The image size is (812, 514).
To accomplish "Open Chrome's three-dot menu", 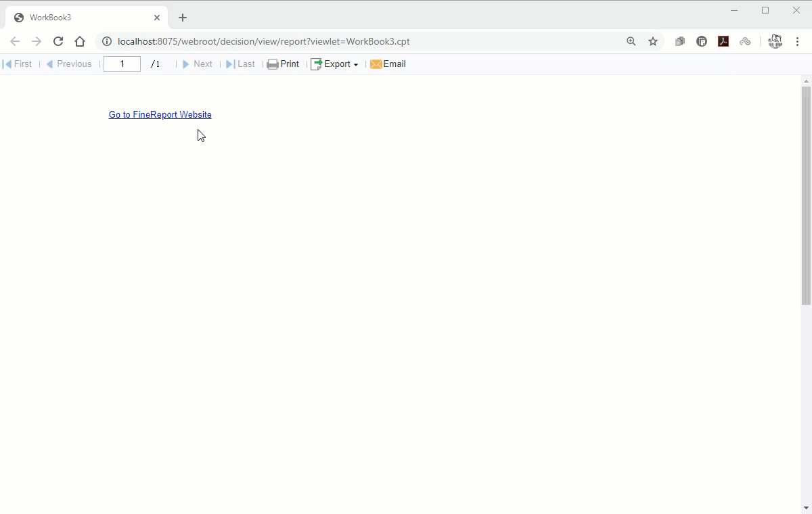I will (x=798, y=41).
